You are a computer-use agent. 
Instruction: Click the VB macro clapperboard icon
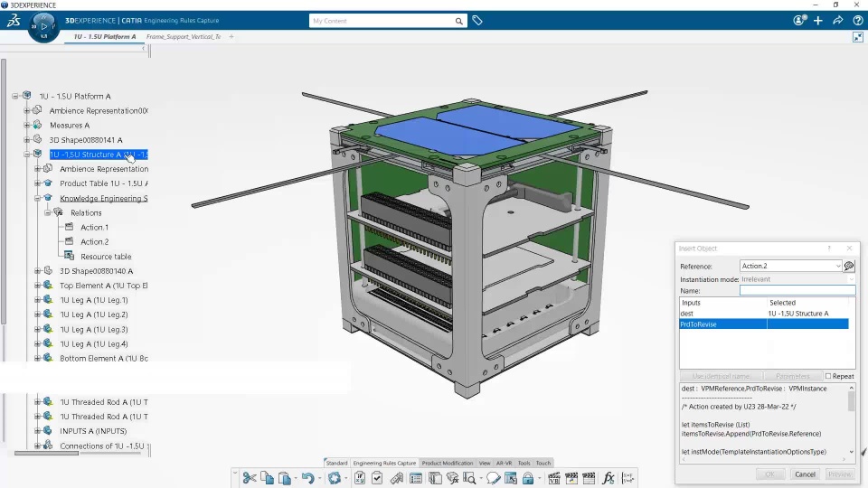click(x=554, y=478)
